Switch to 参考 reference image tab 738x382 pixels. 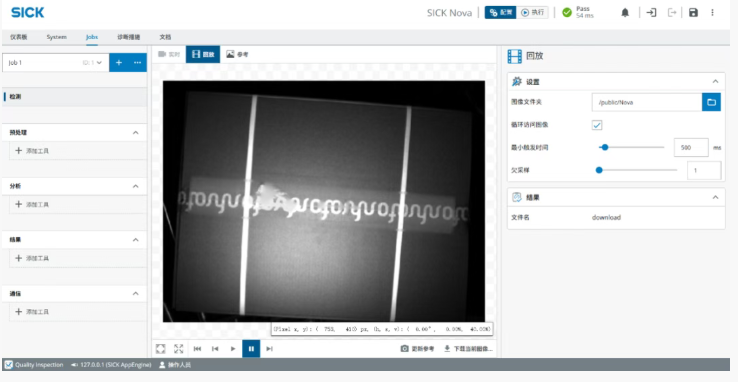pos(237,54)
